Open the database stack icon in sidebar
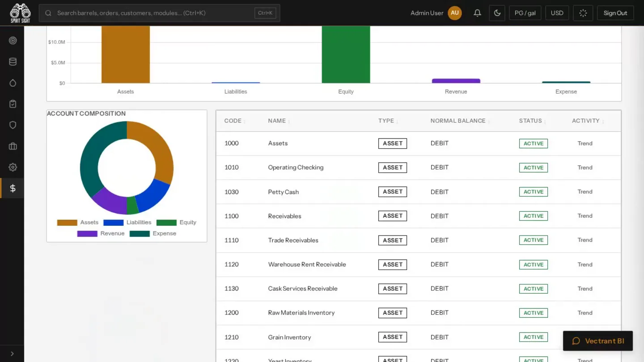 13,62
